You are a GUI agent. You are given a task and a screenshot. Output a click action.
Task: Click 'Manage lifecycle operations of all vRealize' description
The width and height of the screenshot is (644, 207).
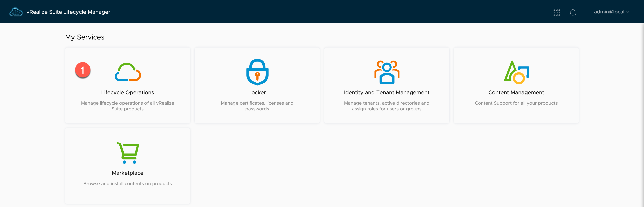[127, 106]
